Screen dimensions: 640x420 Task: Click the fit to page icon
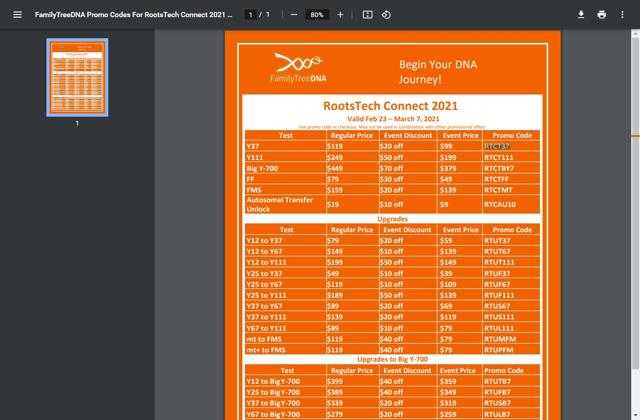click(x=367, y=15)
